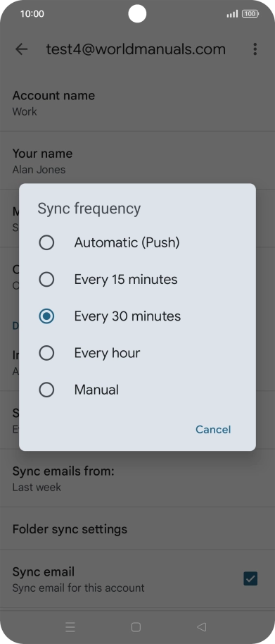This screenshot has width=275, height=644.
Task: Toggle the Sync email checkbox
Action: coord(250,578)
